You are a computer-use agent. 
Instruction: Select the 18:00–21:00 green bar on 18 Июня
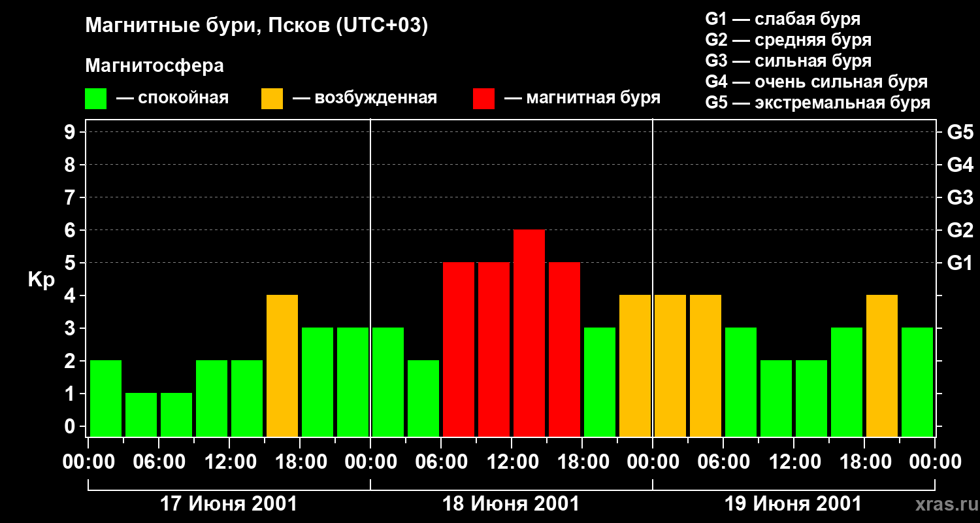[600, 382]
